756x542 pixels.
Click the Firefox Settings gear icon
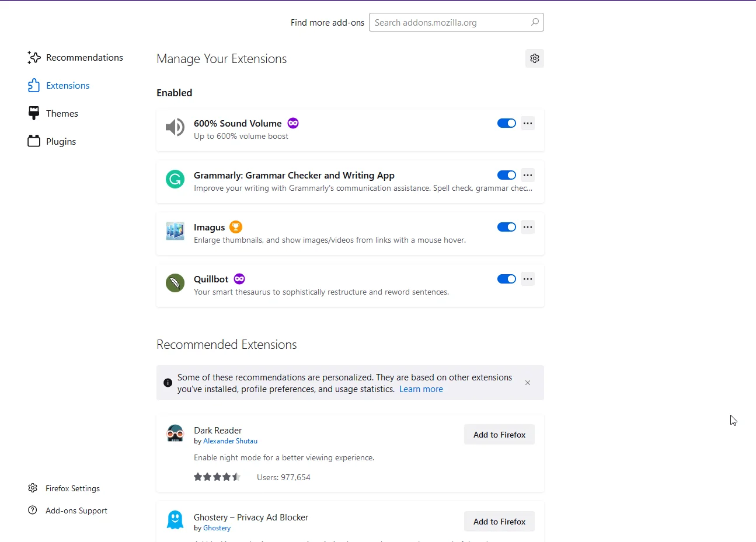(x=33, y=488)
